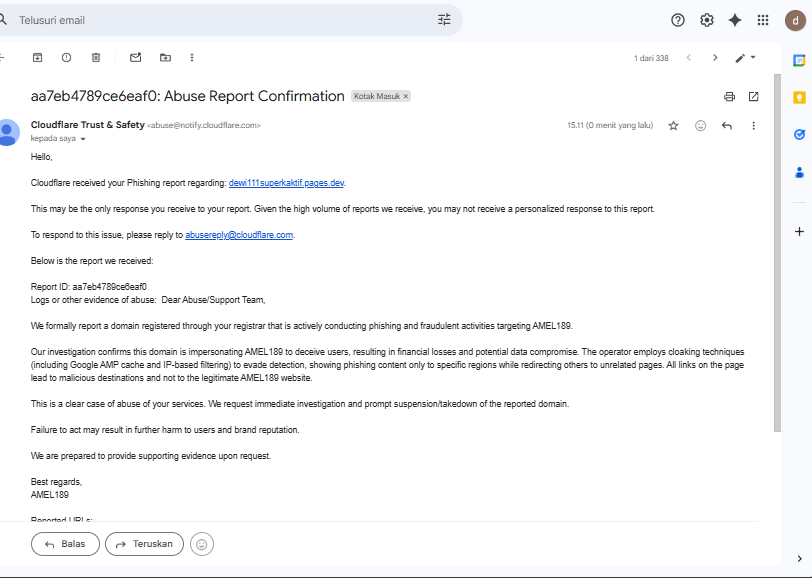This screenshot has width=812, height=578.
Task: Add emoji reaction in message header
Action: pos(700,125)
